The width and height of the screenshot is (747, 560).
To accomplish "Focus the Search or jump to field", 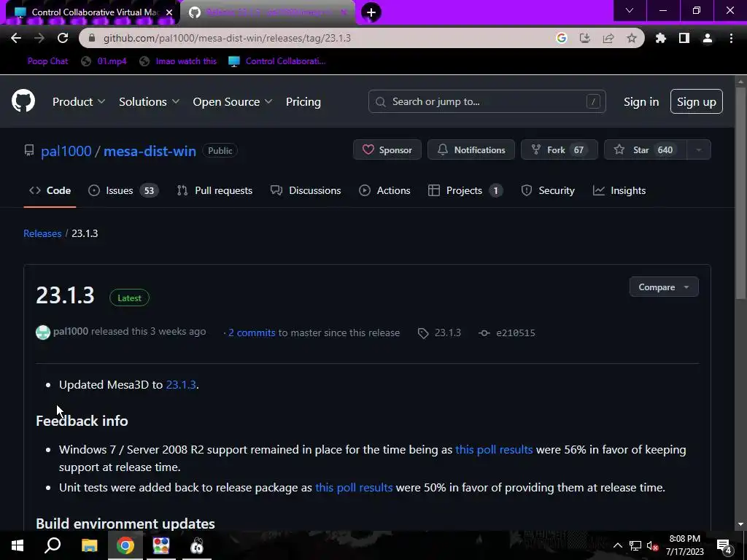I will coord(487,102).
